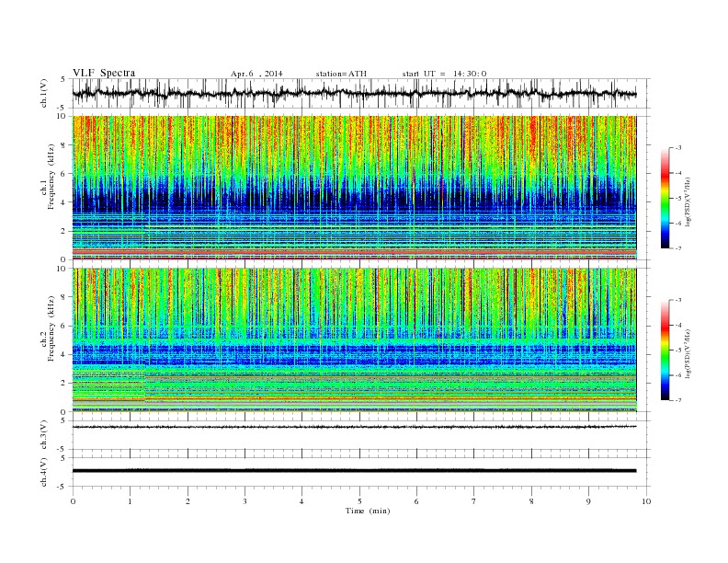The height and width of the screenshot is (563, 728).
Task: Click the "-7" tick on ch.2 color bar
Action: point(678,400)
